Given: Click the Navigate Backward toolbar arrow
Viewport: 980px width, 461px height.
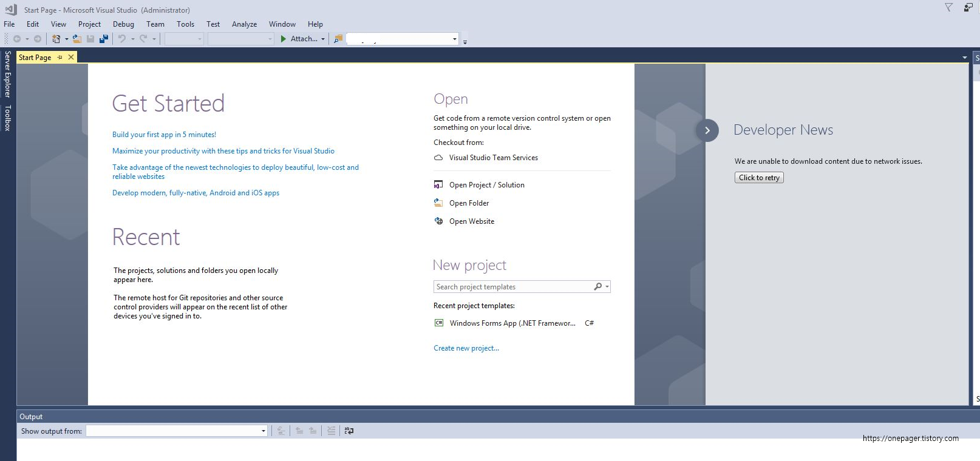Looking at the screenshot, I should click(17, 39).
